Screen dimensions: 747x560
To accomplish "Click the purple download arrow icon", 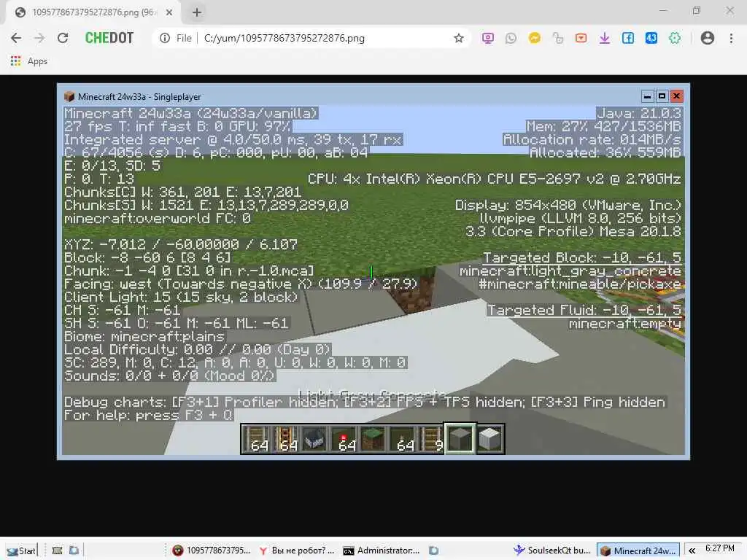I will tap(604, 38).
